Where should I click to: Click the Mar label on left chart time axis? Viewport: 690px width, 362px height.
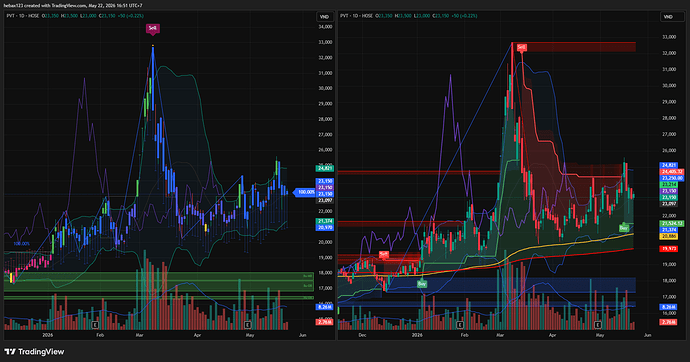pyautogui.click(x=139, y=335)
